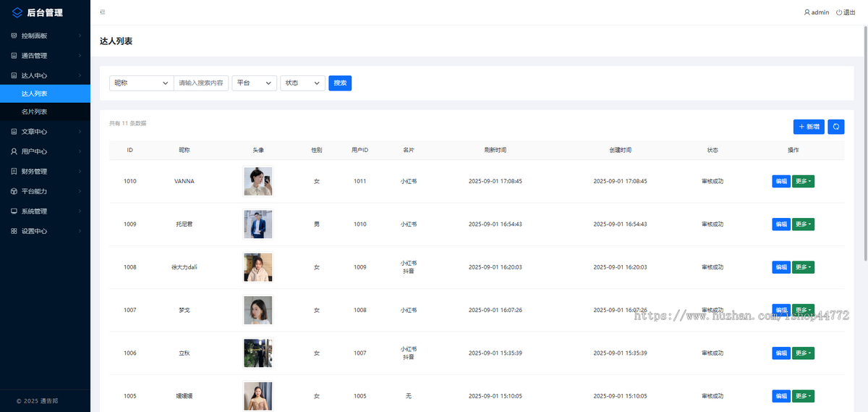
Task: Click the 创建时间 column header
Action: 620,150
